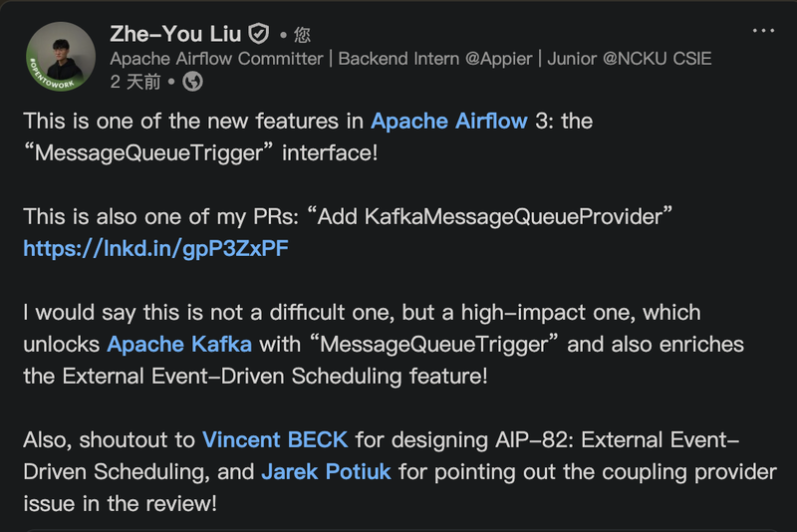The height and width of the screenshot is (532, 797).
Task: Go to Jarek Potiuk's profile mention
Action: 327,471
